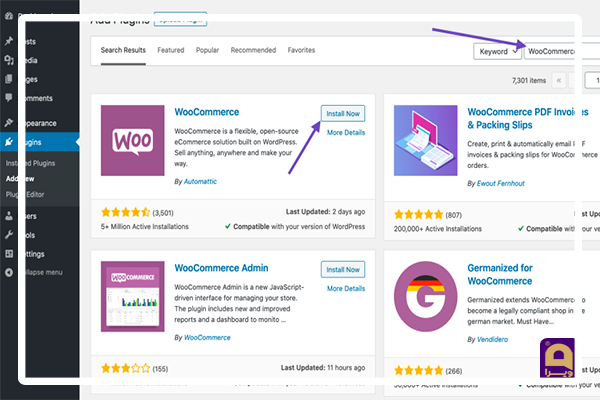
Task: Open the WooCommerce author link under Admin plugin
Action: coord(207,338)
